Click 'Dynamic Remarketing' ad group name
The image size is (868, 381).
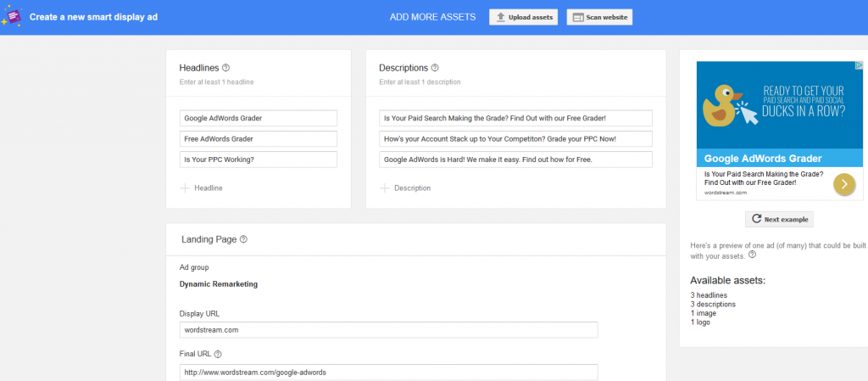(x=219, y=284)
